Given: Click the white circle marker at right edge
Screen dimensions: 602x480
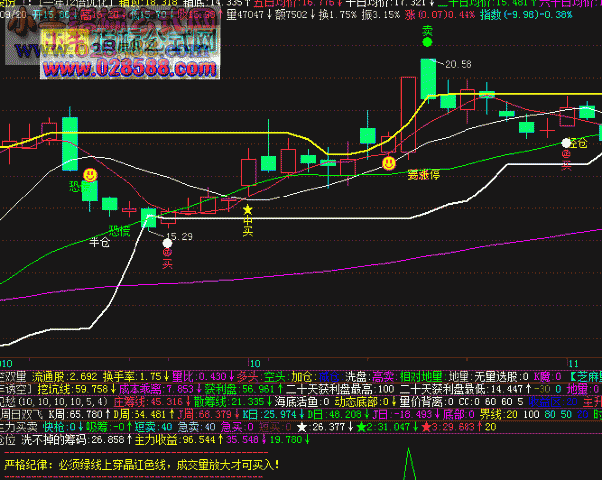Looking at the screenshot, I should tap(567, 144).
